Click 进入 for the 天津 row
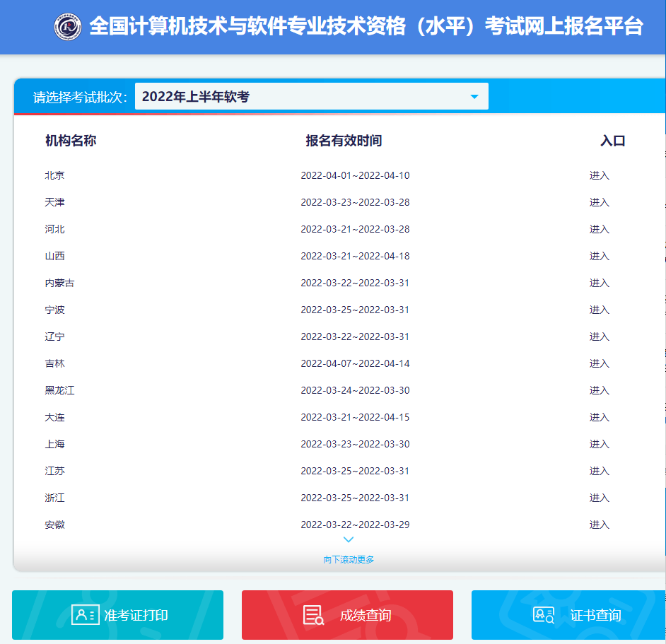666x644 pixels. [x=599, y=203]
